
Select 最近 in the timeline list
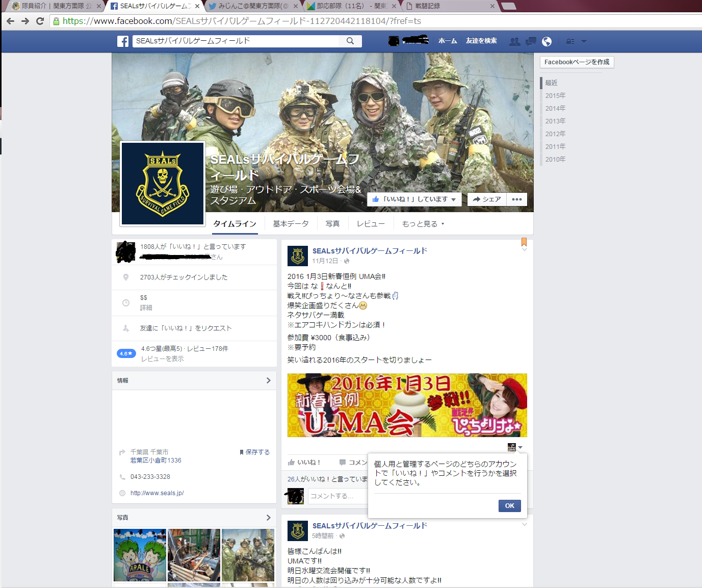point(551,83)
